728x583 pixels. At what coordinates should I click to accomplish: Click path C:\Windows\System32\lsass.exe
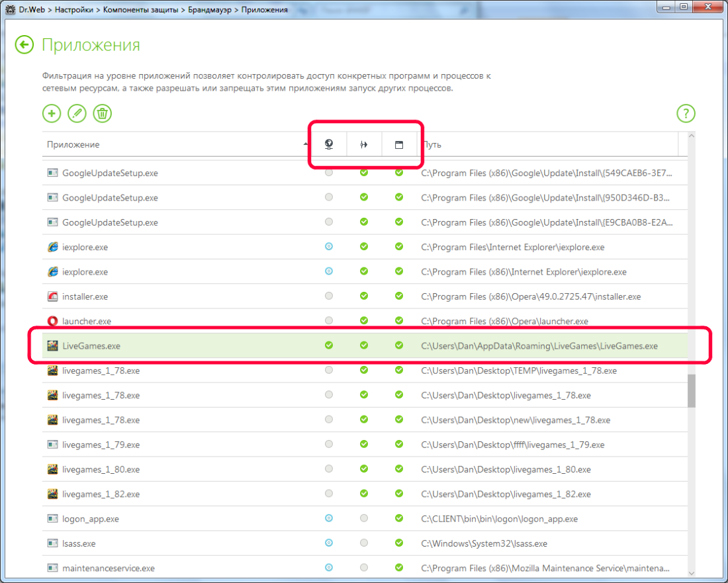pos(484,543)
